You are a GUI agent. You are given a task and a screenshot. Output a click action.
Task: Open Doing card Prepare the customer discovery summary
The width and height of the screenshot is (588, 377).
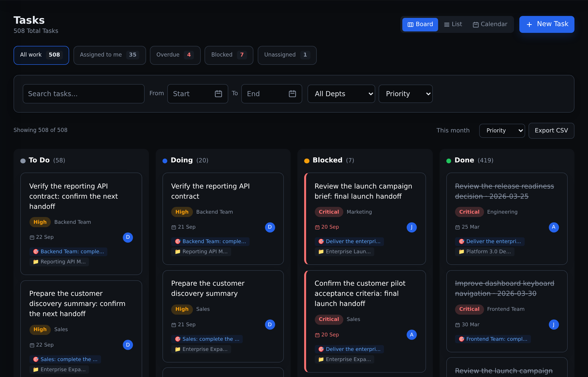point(223,316)
